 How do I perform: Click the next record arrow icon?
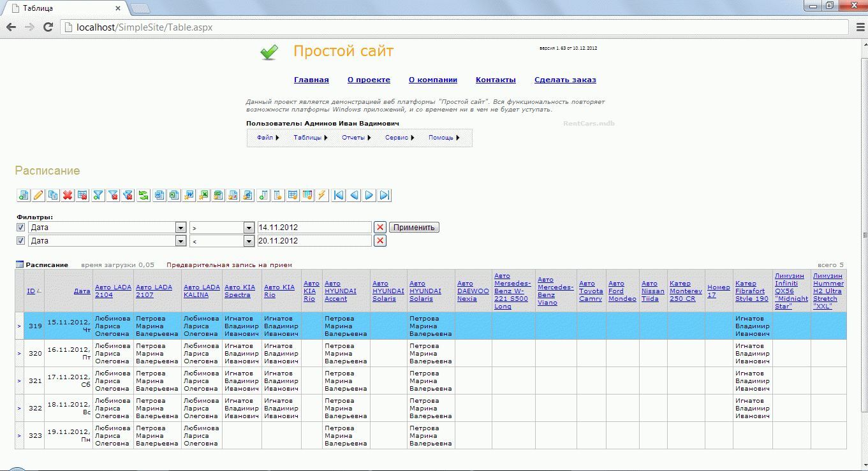[x=369, y=196]
